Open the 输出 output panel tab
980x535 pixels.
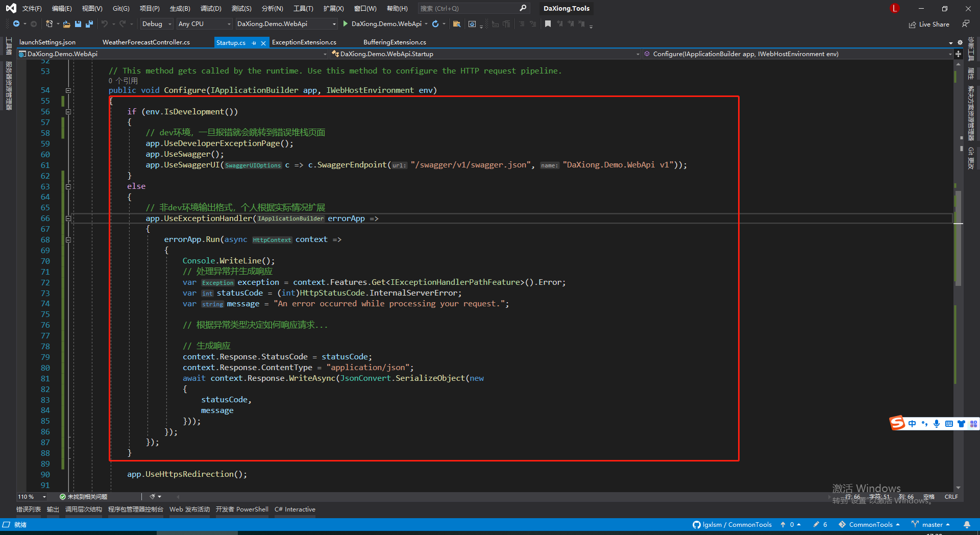coord(53,509)
